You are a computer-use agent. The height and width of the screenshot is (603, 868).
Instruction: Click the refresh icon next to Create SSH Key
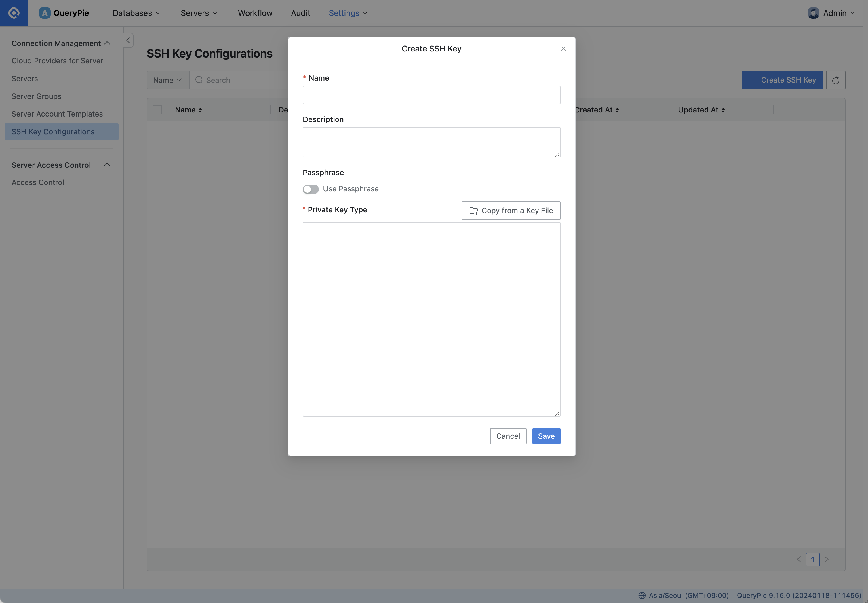tap(835, 80)
